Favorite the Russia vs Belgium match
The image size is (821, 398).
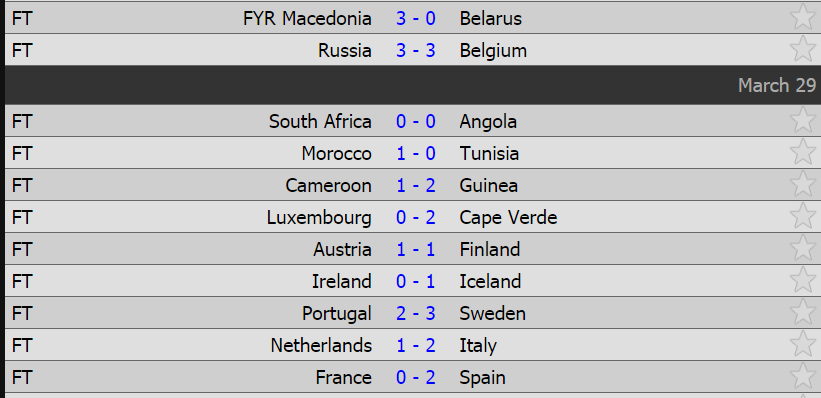(x=803, y=49)
